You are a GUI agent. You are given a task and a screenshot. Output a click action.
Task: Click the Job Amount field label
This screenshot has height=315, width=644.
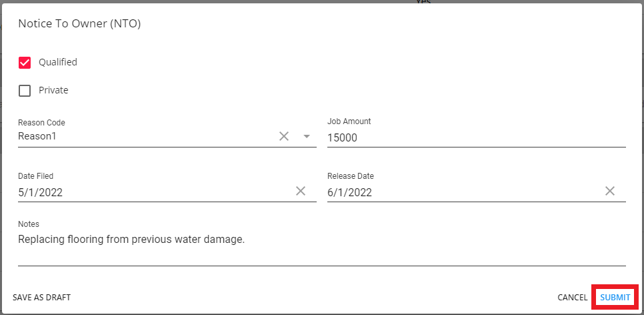(x=349, y=121)
